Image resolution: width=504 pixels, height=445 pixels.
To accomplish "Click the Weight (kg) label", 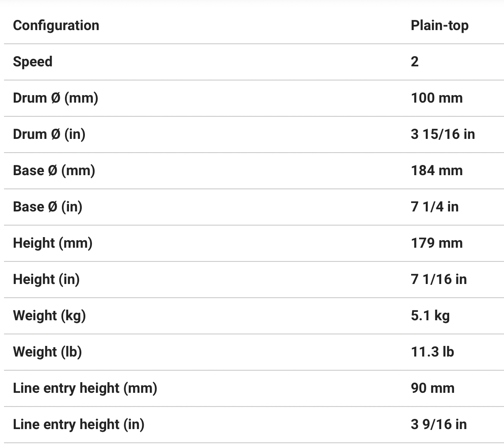I will pos(50,316).
